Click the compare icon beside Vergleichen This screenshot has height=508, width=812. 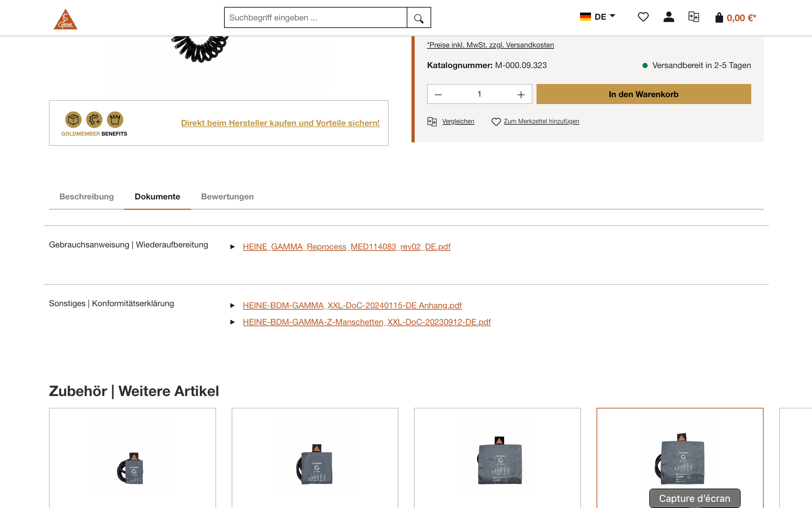click(x=432, y=122)
